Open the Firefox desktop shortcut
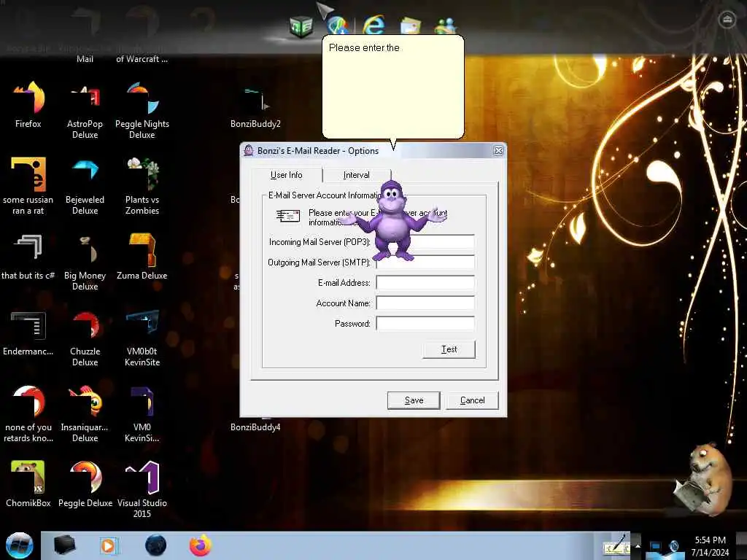The width and height of the screenshot is (747, 560). 28,105
